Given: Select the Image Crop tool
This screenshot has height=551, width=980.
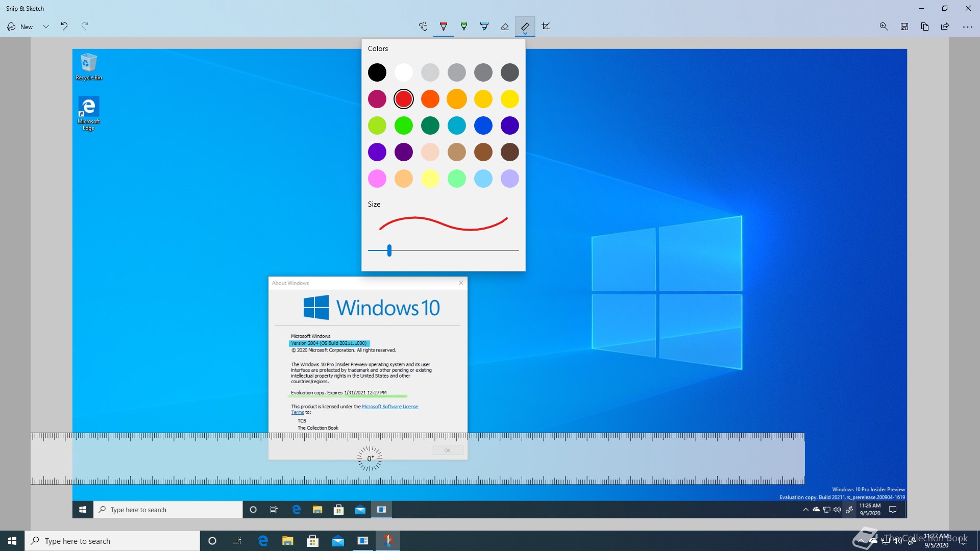Looking at the screenshot, I should coord(546,27).
